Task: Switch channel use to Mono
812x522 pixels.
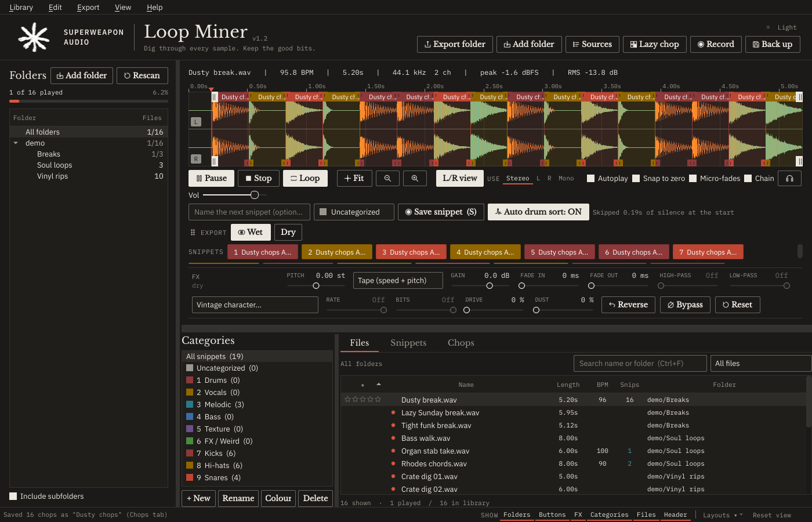Action: click(x=566, y=179)
